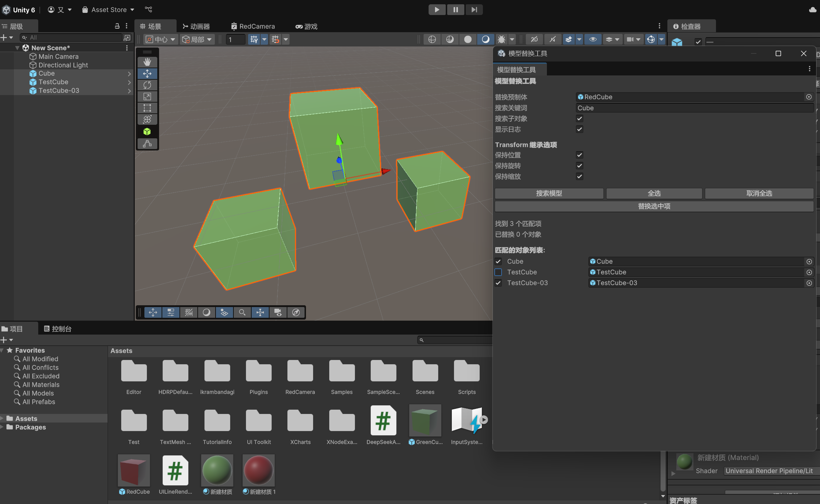
Task: Select the green 新建材质 material
Action: (x=217, y=471)
